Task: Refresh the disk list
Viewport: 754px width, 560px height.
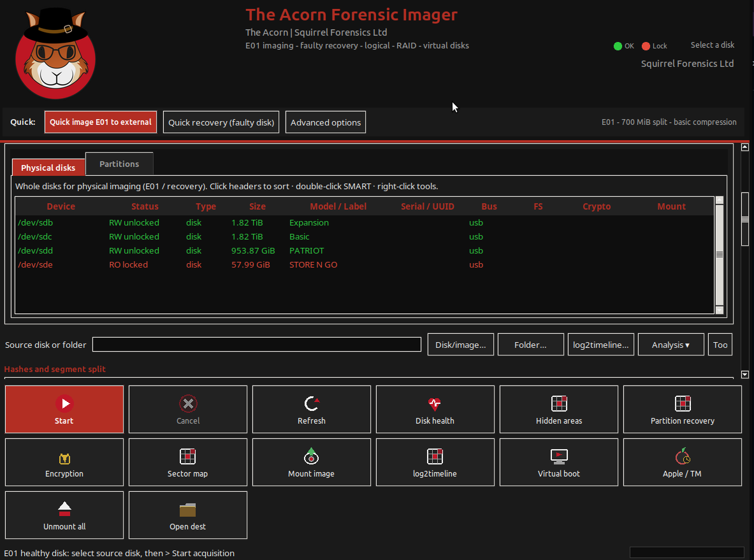Action: pos(311,409)
